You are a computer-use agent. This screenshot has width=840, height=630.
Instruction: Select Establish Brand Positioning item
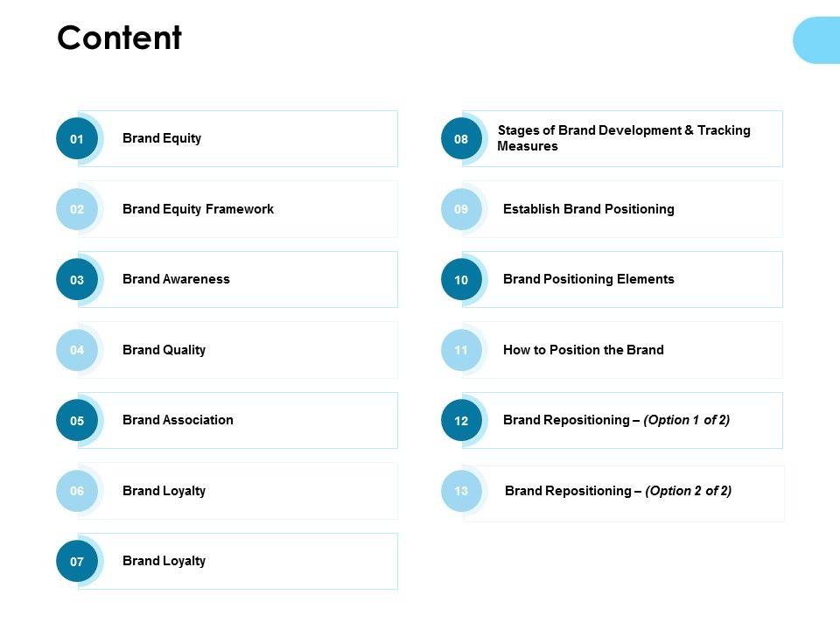(x=588, y=209)
